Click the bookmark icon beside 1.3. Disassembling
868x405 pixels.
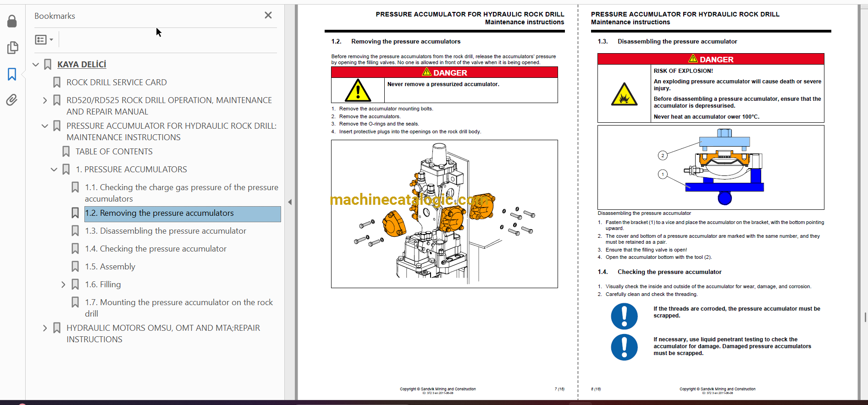pyautogui.click(x=75, y=231)
